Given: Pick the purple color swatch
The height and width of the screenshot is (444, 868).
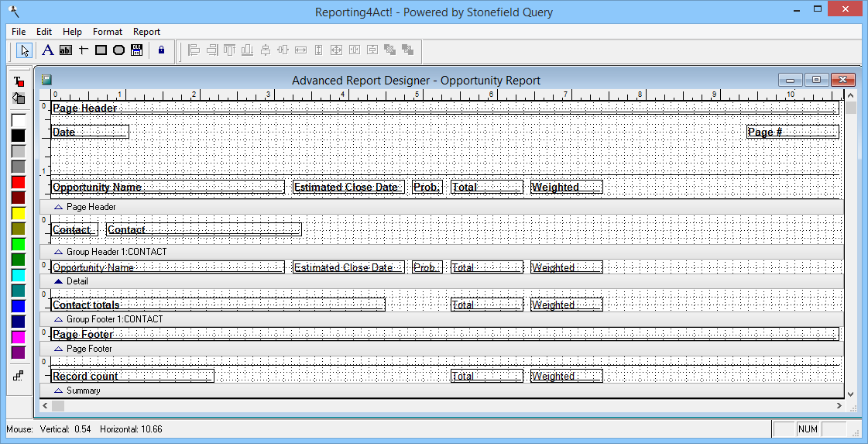Looking at the screenshot, I should (19, 353).
